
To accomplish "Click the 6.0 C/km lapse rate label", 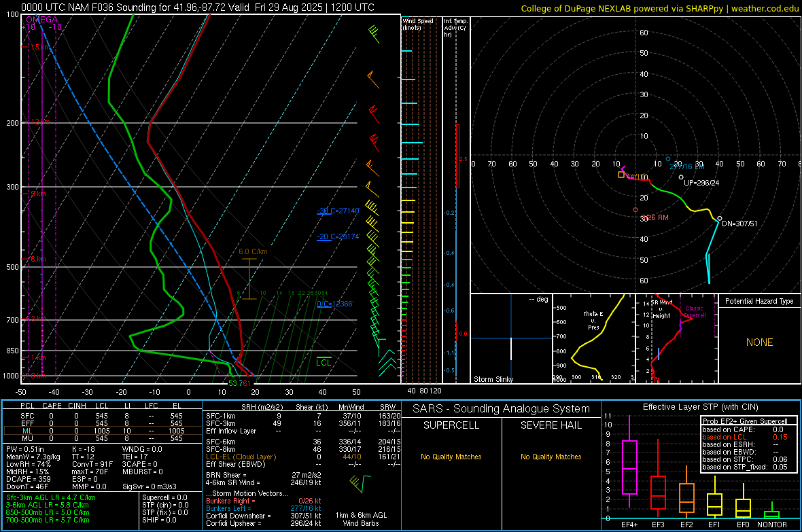I will point(254,251).
